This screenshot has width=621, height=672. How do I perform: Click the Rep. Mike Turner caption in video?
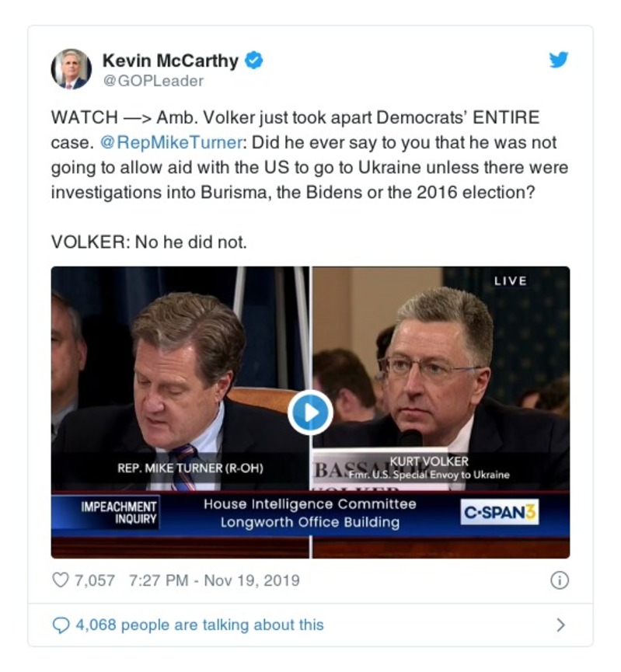click(183, 470)
